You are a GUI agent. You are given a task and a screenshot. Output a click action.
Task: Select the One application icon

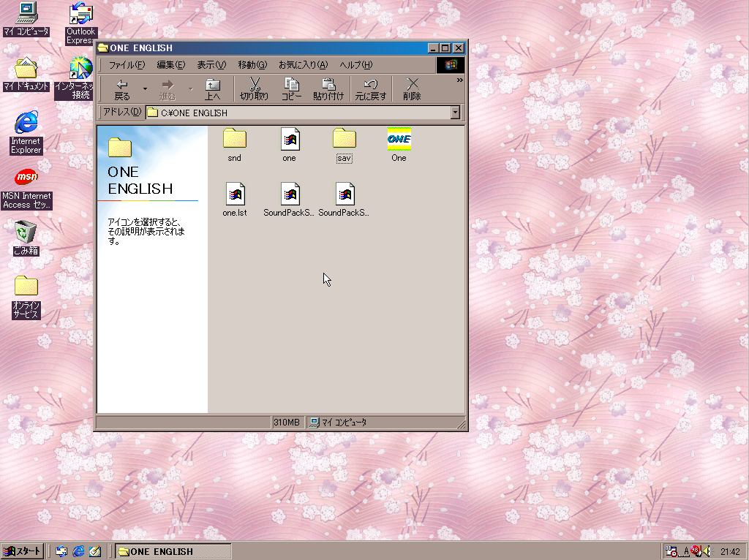[399, 140]
